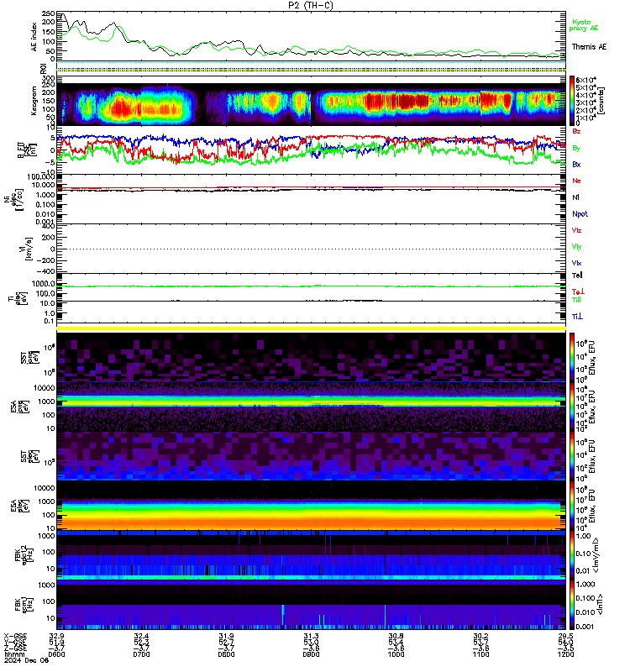Pick the SST electrons Eflux color bar

(x=572, y=456)
